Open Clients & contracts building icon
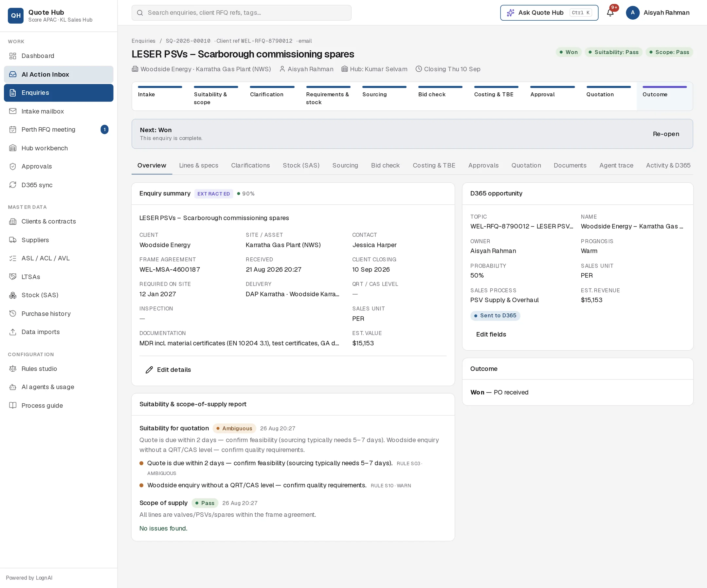Viewport: 707px width, 588px height. [13, 222]
